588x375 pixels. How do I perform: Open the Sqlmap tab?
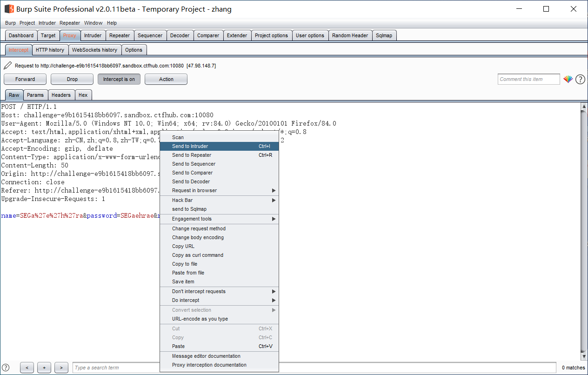(384, 35)
